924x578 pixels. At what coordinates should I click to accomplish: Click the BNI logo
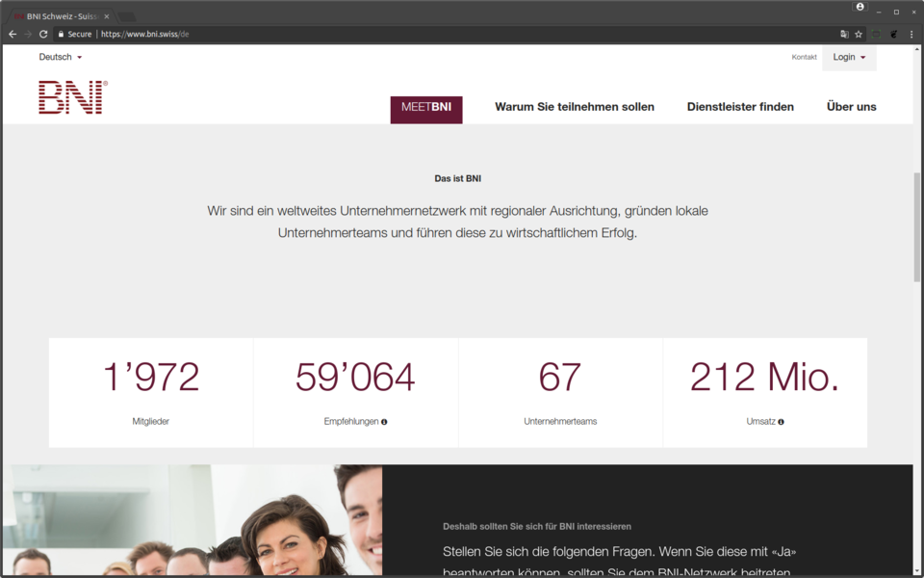click(x=73, y=97)
